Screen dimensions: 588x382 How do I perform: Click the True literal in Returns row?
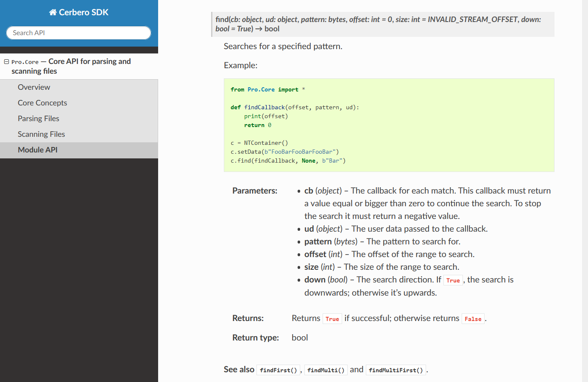tap(332, 319)
